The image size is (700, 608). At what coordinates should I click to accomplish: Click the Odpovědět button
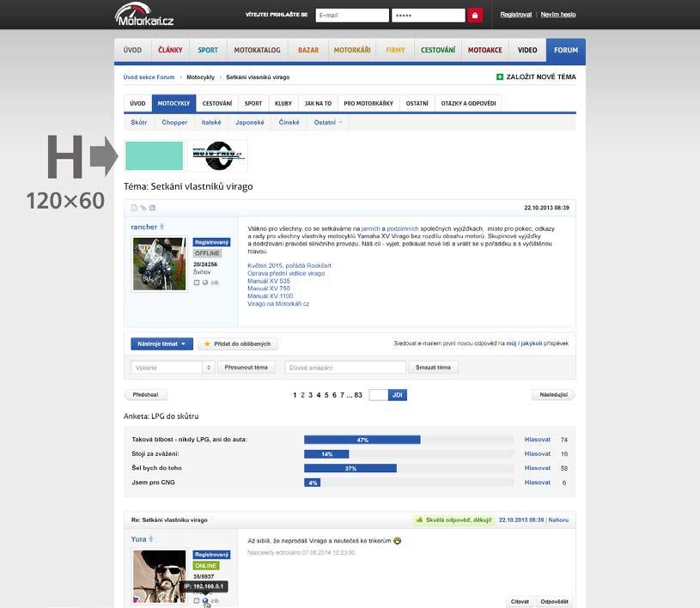pos(555,601)
